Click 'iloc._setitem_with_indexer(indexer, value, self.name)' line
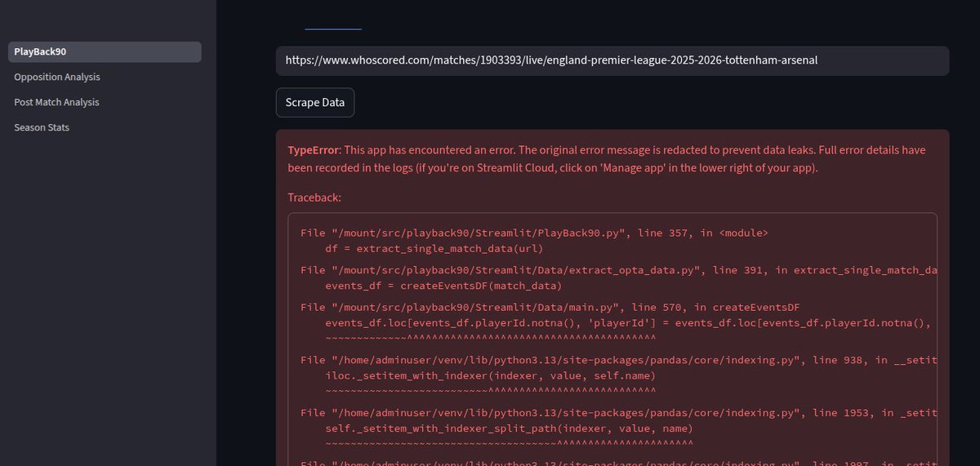Image resolution: width=980 pixels, height=466 pixels. 490,375
